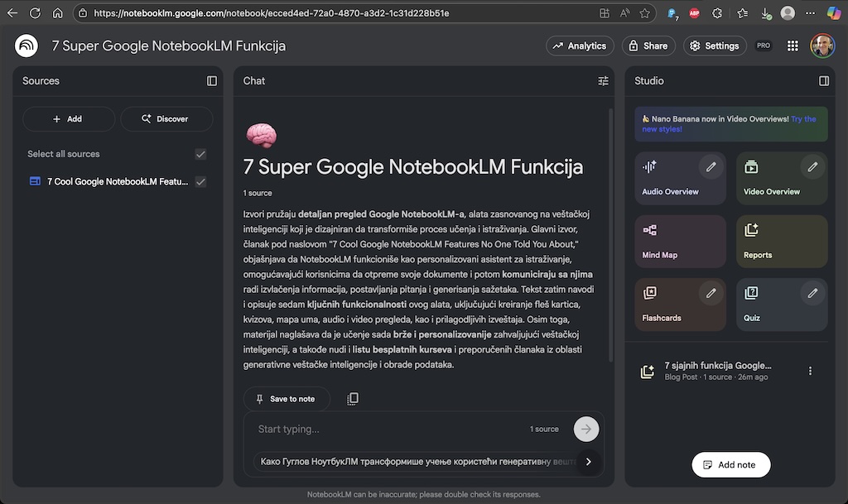
Task: Open the Audio Overview generator
Action: (x=669, y=191)
